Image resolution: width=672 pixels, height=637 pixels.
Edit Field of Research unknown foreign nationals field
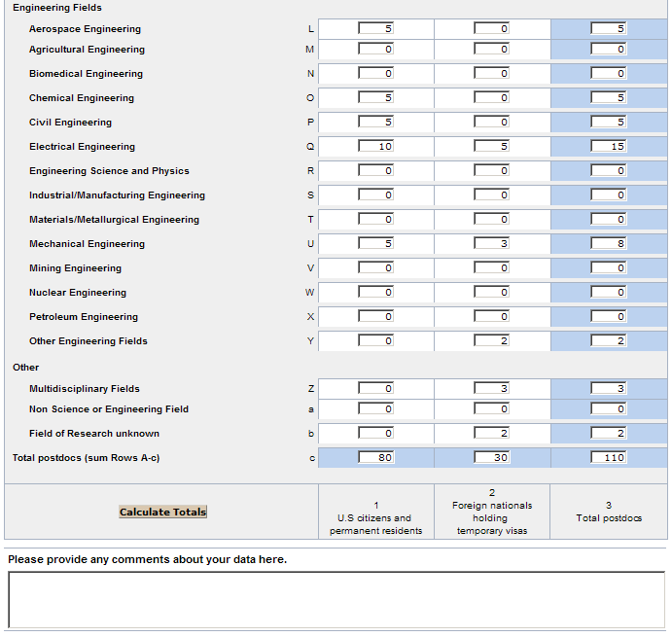click(x=491, y=434)
